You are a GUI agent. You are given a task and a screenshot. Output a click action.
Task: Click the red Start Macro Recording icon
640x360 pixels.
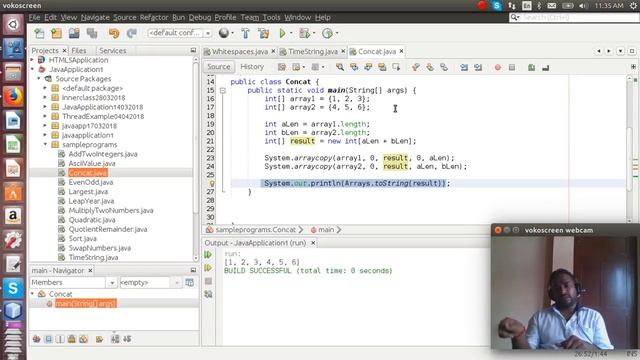click(498, 67)
